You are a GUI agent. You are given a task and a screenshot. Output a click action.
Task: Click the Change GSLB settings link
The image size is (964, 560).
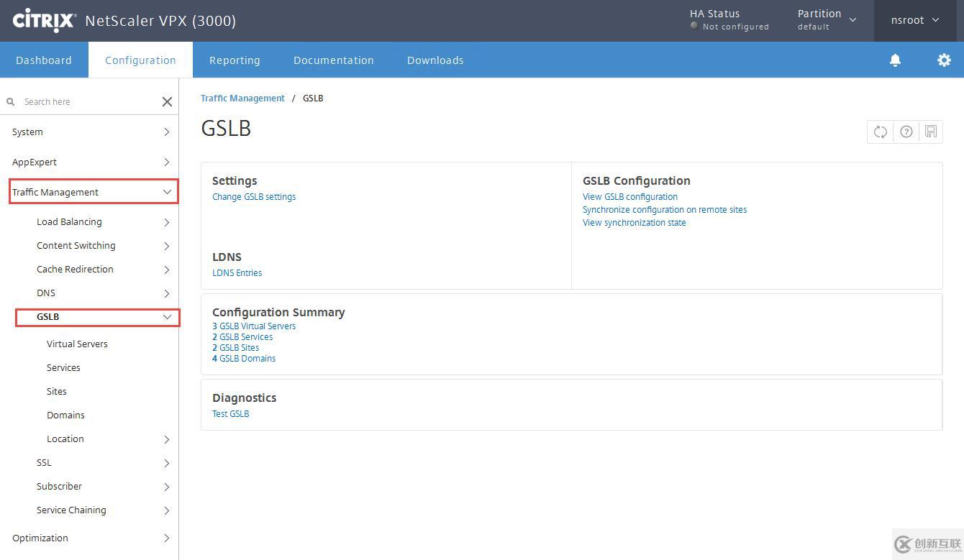click(x=254, y=197)
